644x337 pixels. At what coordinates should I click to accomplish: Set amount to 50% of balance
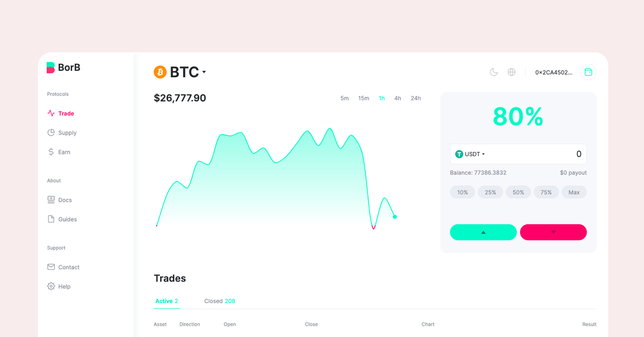[x=518, y=192]
